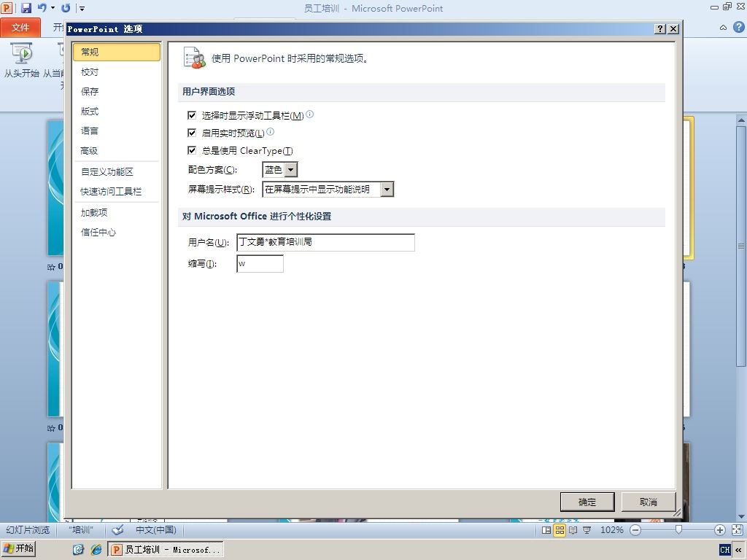747x560 pixels.
Task: Start Slide Show icon in status bar
Action: [x=587, y=530]
